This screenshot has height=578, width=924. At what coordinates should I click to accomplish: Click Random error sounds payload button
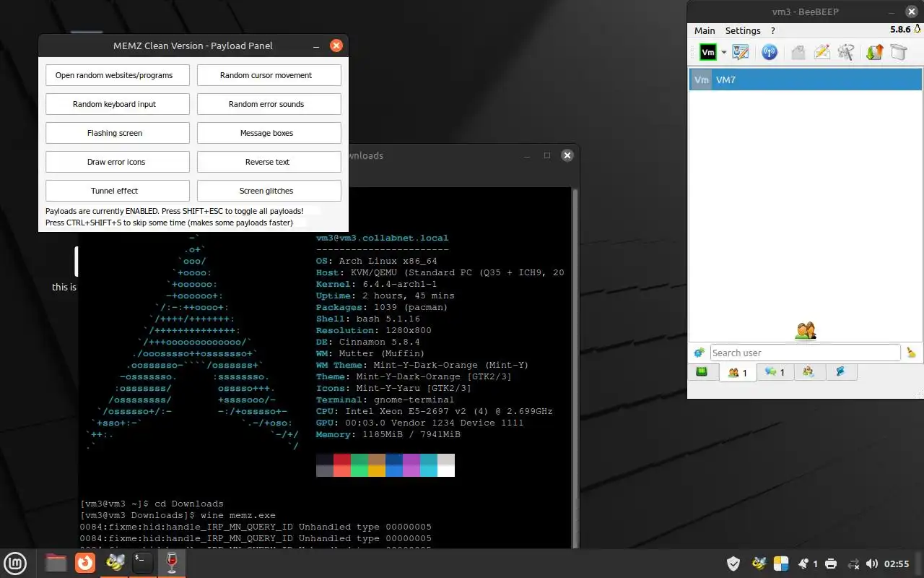pyautogui.click(x=269, y=104)
